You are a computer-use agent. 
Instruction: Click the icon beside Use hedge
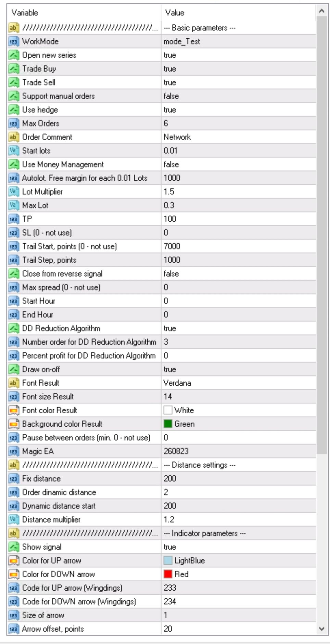(x=13, y=110)
